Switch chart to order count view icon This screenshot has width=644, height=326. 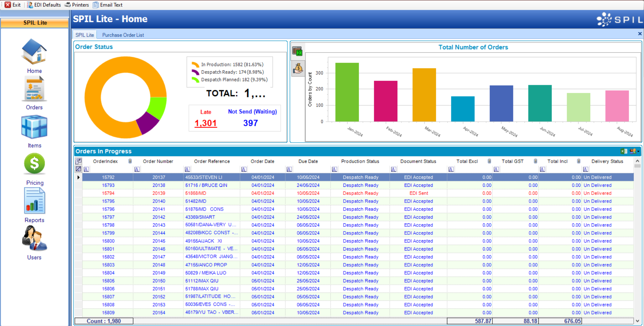click(298, 51)
